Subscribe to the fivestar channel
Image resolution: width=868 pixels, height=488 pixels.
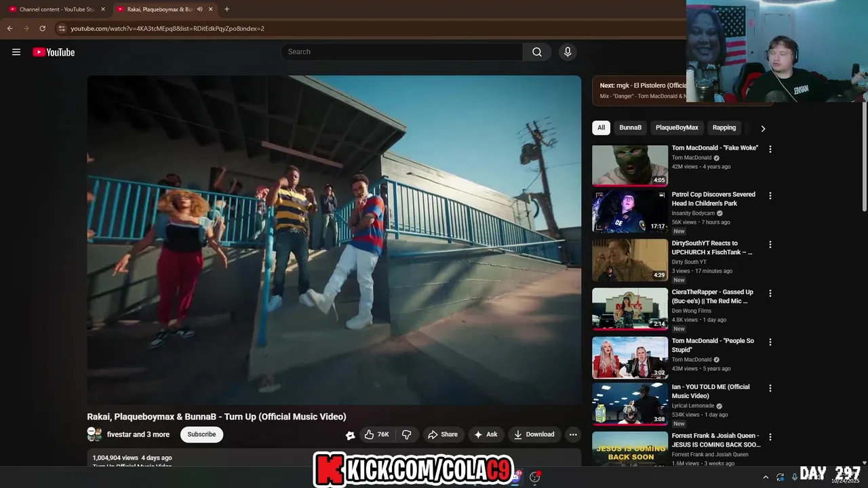[x=201, y=434]
